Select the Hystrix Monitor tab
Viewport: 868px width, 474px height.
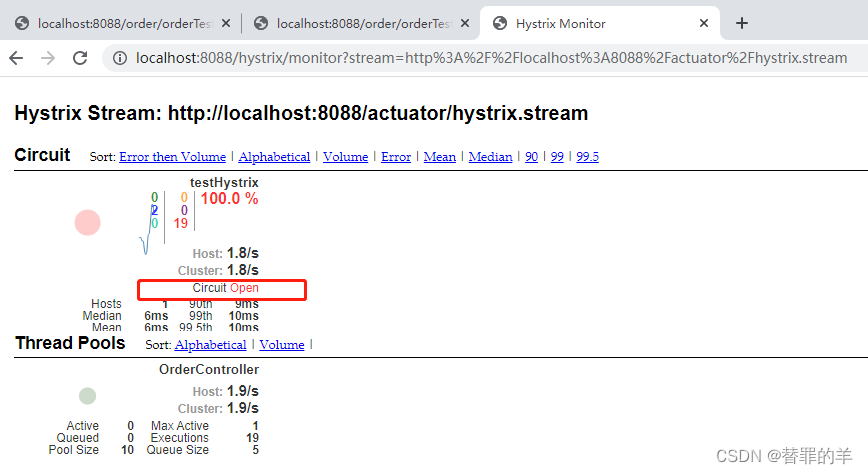point(600,23)
